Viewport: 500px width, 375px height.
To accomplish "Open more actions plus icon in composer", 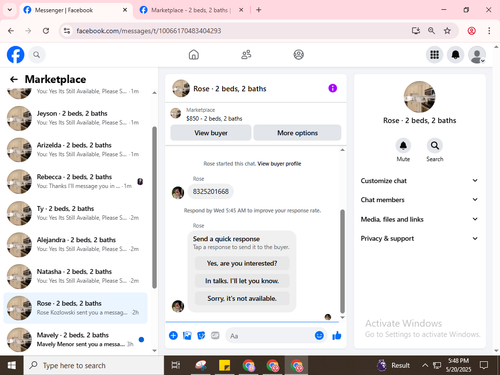I will (x=173, y=335).
